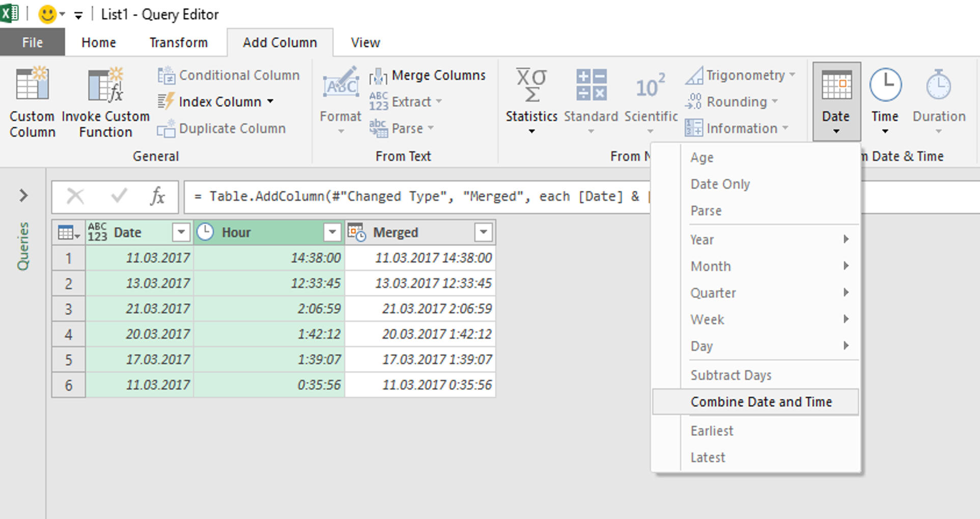
Task: Open the Format text options
Action: point(341,101)
